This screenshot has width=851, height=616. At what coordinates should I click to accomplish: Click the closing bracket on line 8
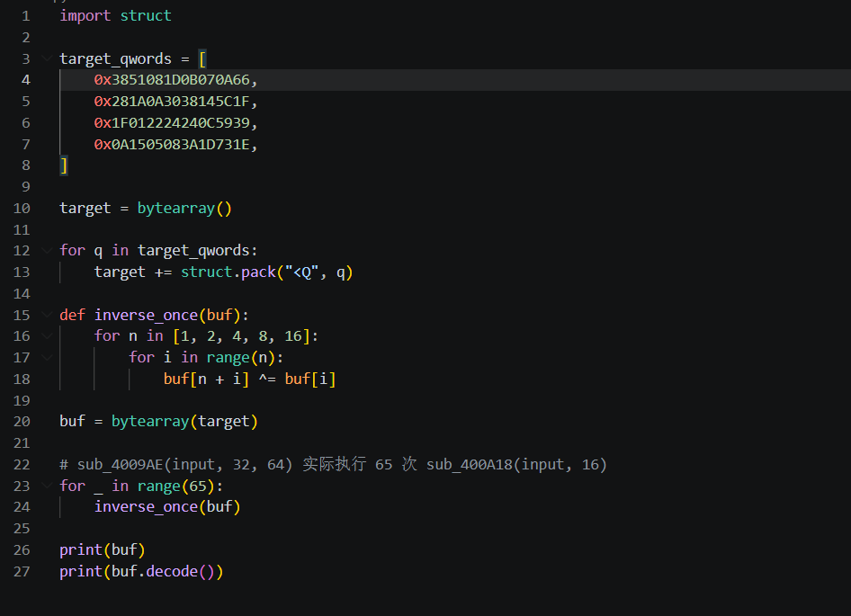[64, 165]
